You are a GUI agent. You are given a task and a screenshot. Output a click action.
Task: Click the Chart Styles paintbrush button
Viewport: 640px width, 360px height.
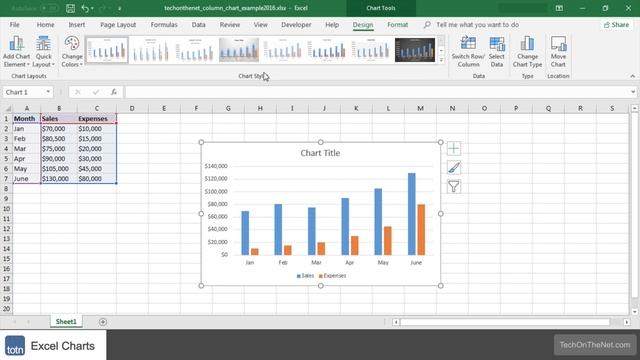[453, 168]
